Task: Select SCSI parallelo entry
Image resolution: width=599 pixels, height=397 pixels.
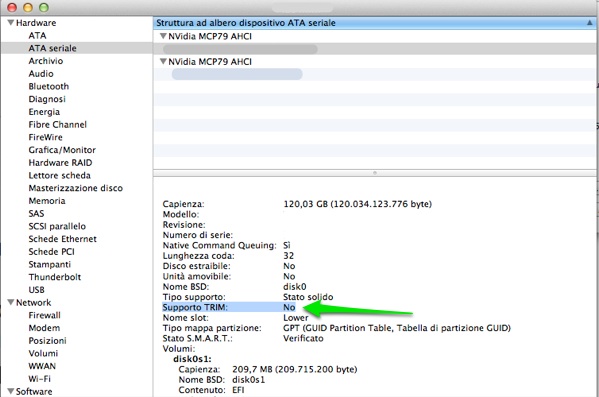Action: click(57, 226)
